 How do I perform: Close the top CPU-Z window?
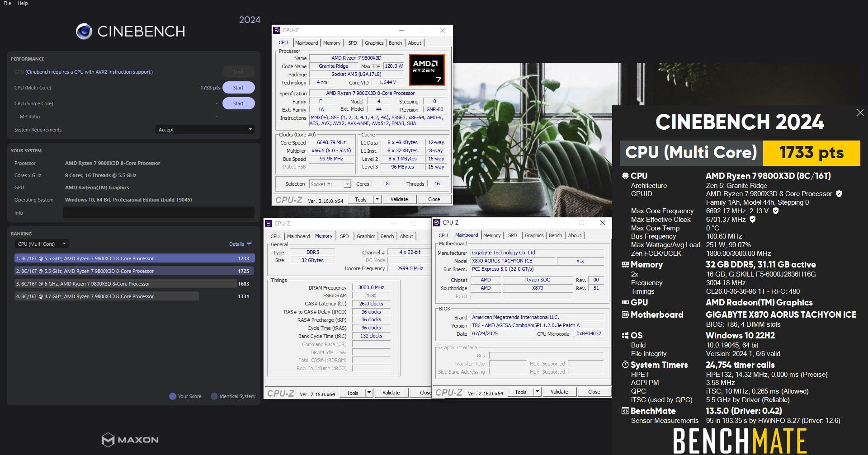click(443, 30)
